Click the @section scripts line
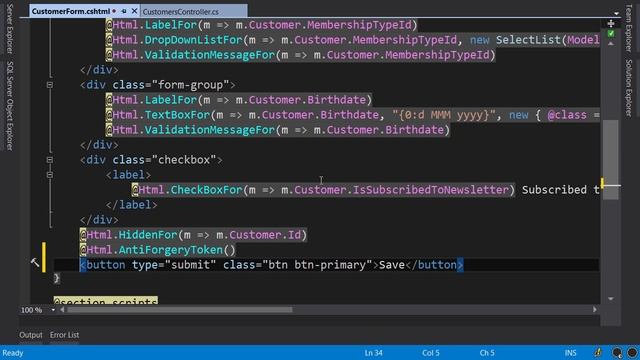This screenshot has height=360, width=640. pos(106,300)
